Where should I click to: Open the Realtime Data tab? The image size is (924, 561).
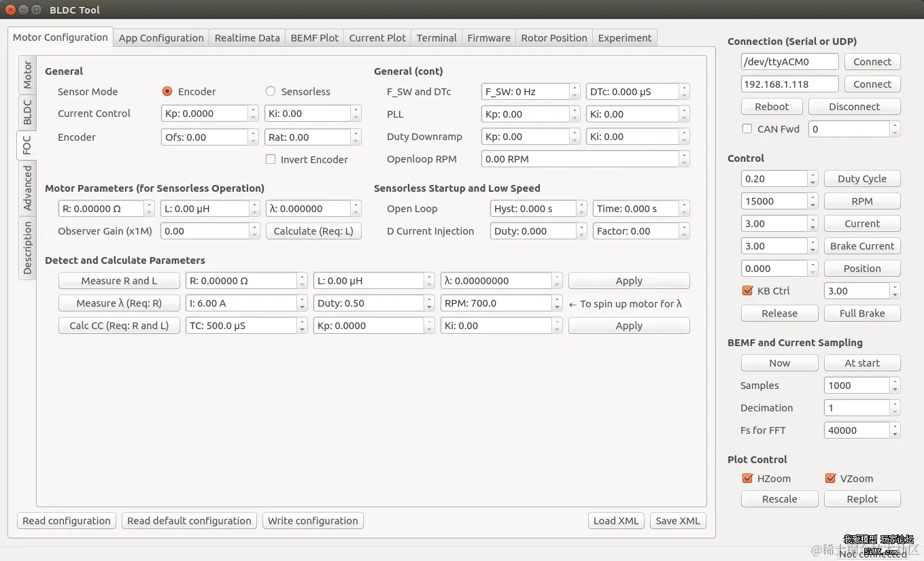(x=247, y=38)
